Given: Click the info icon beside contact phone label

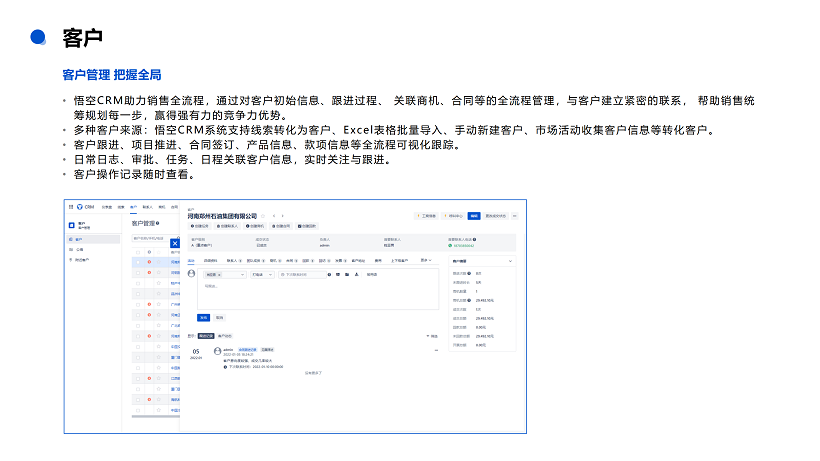Looking at the screenshot, I should coord(474,239).
